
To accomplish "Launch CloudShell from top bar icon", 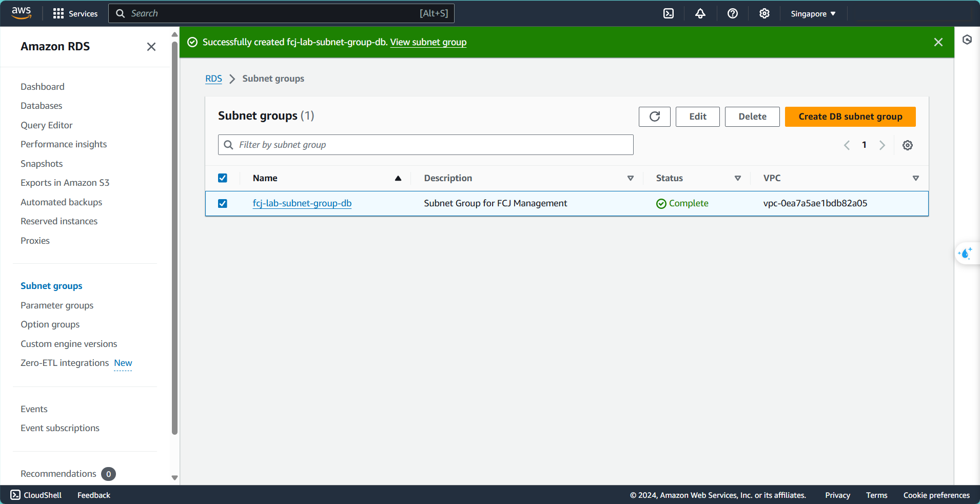I will 669,13.
